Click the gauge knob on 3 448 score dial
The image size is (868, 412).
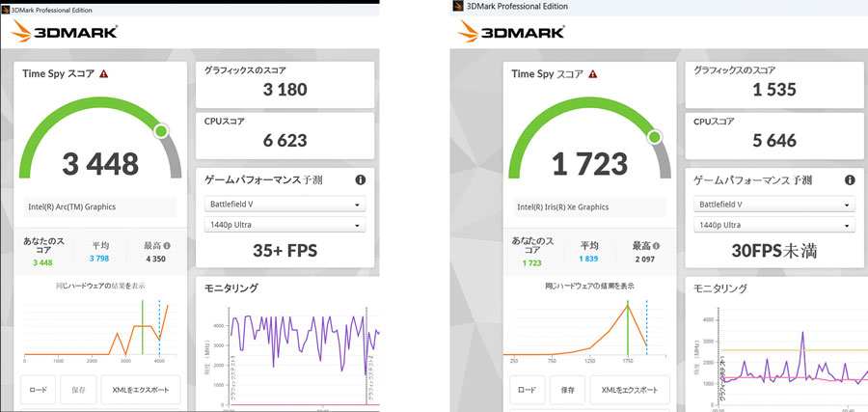[161, 131]
